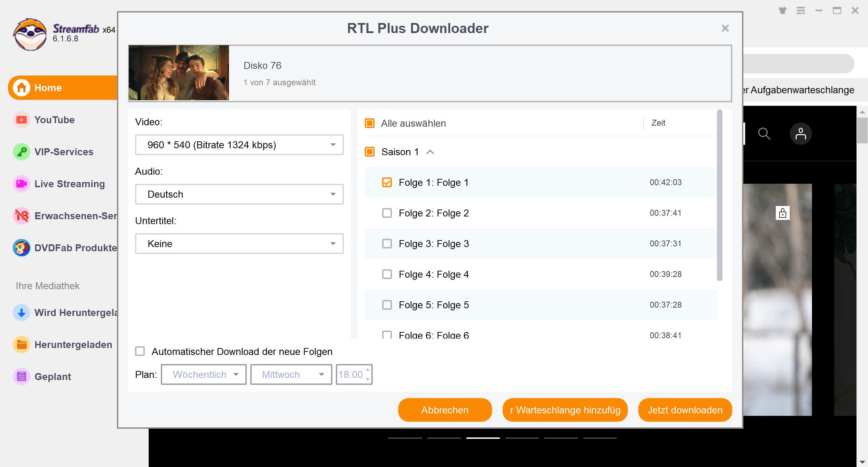Image resolution: width=868 pixels, height=467 pixels.
Task: Open the Geplant list
Action: click(x=42, y=377)
